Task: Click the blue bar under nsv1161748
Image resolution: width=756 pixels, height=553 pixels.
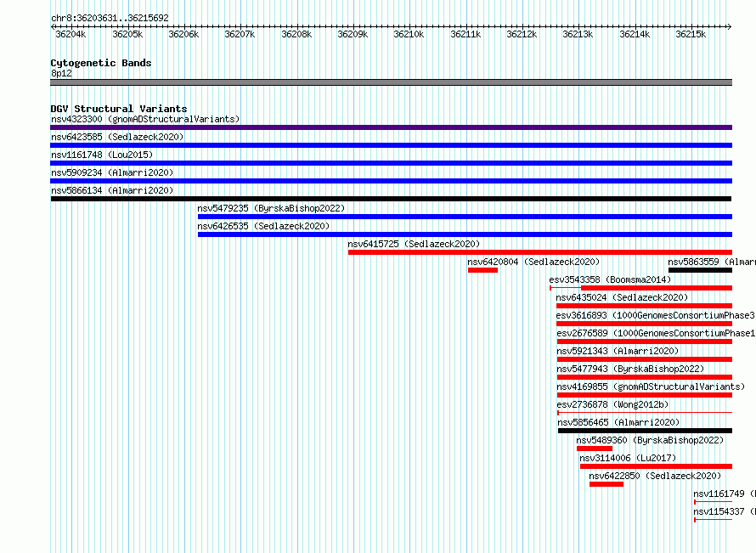Action: tap(391, 163)
